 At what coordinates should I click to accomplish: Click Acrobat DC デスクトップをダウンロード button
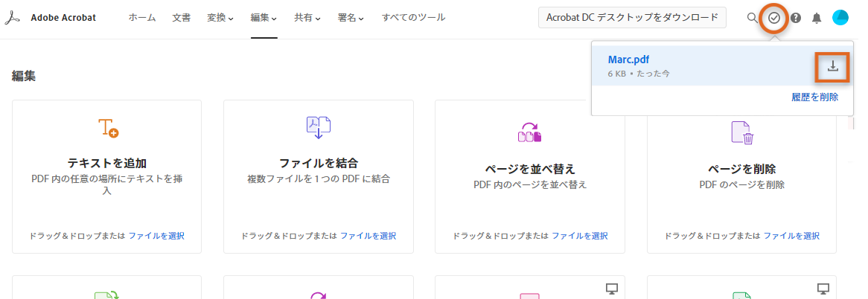[632, 18]
